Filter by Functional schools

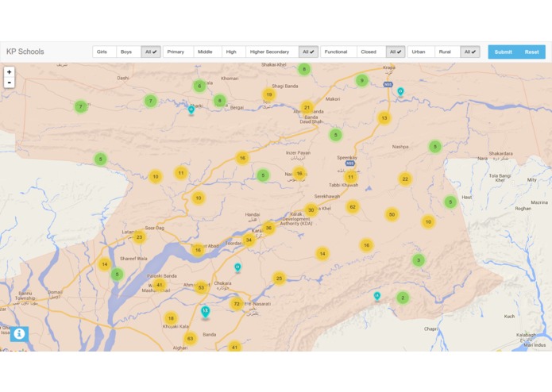(x=338, y=52)
